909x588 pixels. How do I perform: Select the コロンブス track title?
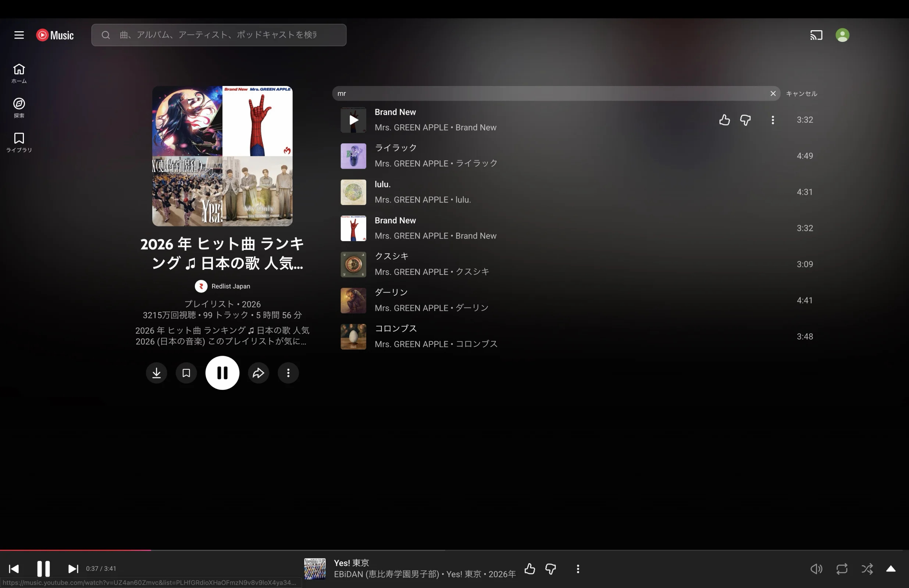click(396, 329)
